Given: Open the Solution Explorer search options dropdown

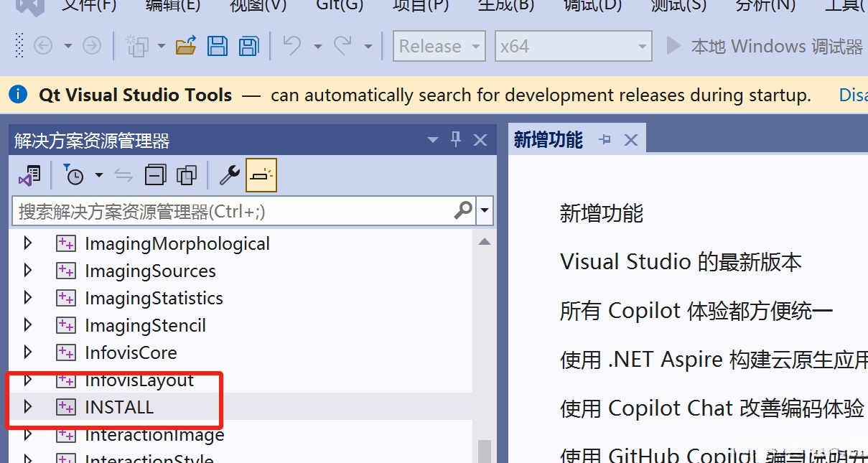Looking at the screenshot, I should click(x=486, y=211).
